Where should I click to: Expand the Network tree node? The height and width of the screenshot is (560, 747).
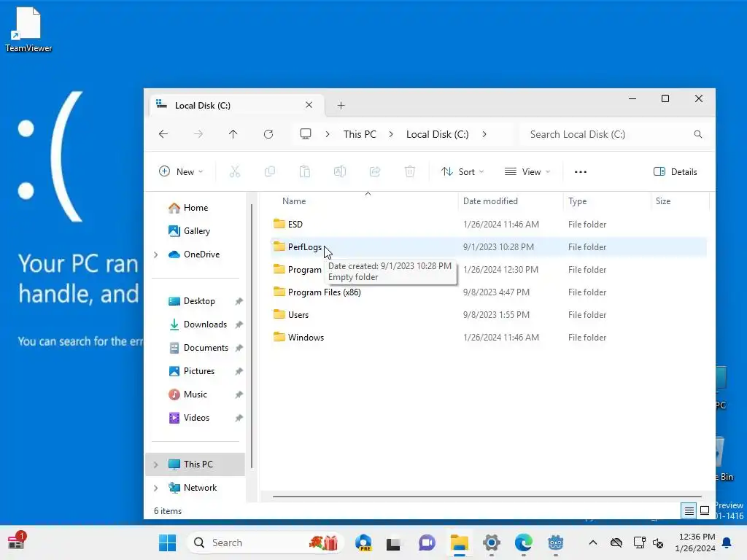pyautogui.click(x=156, y=488)
